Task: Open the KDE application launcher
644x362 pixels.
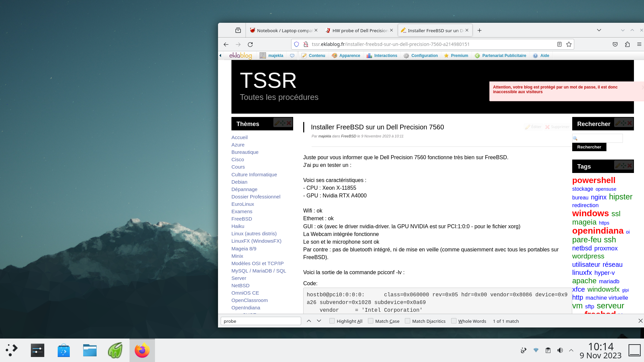Action: [11, 350]
